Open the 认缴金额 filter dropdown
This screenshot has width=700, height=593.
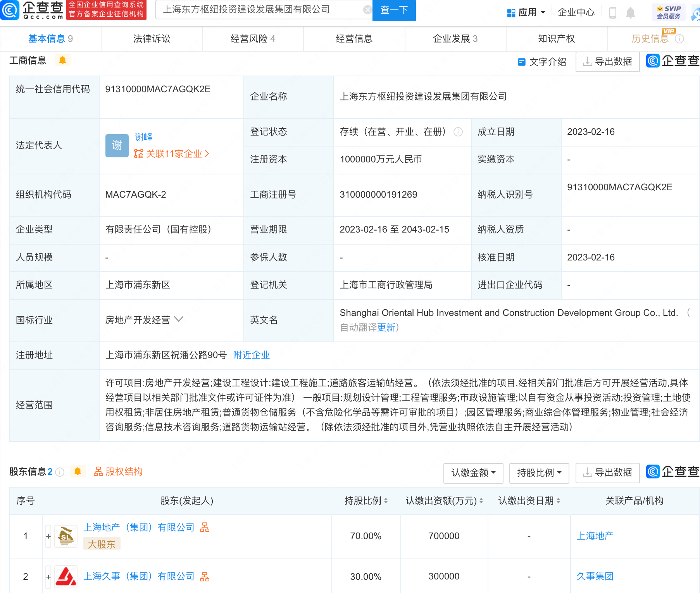tap(473, 473)
